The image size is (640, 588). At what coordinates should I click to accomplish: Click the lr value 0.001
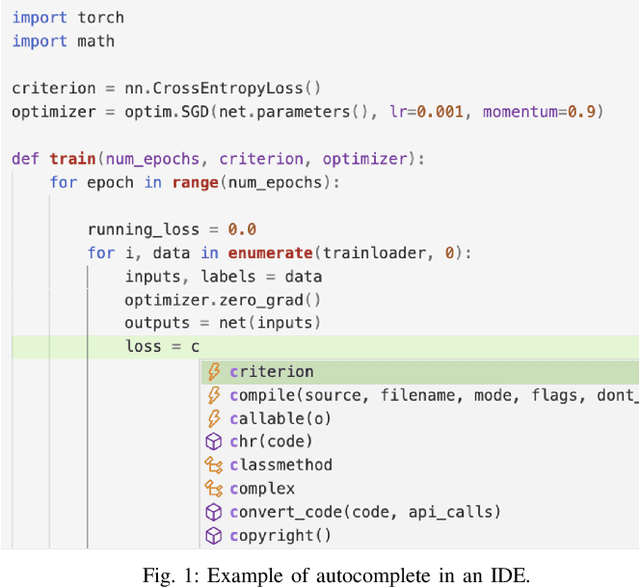click(x=441, y=112)
